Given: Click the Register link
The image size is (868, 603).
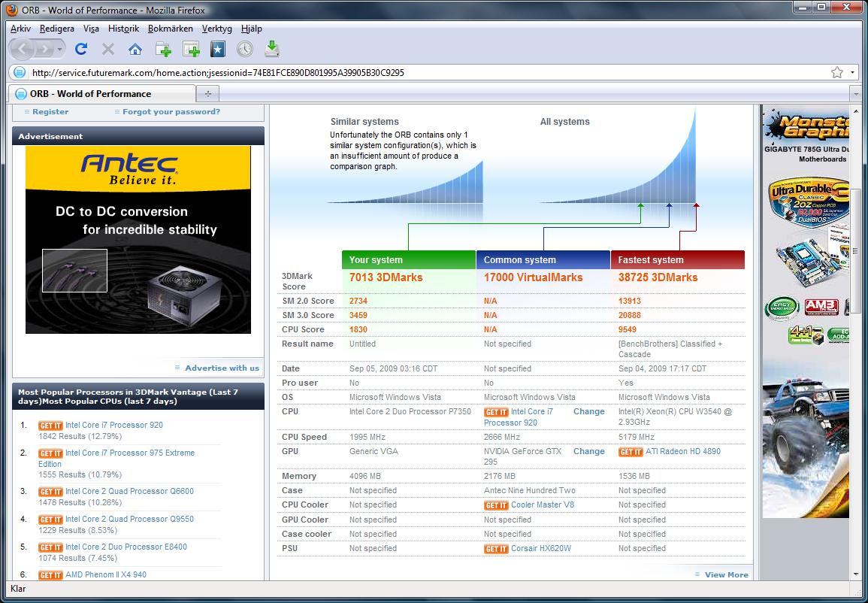Looking at the screenshot, I should click(50, 112).
